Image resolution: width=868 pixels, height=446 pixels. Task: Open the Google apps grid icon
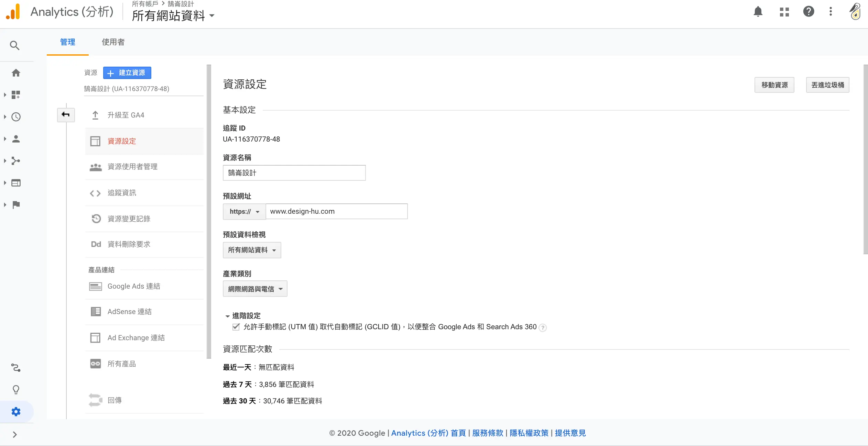784,12
